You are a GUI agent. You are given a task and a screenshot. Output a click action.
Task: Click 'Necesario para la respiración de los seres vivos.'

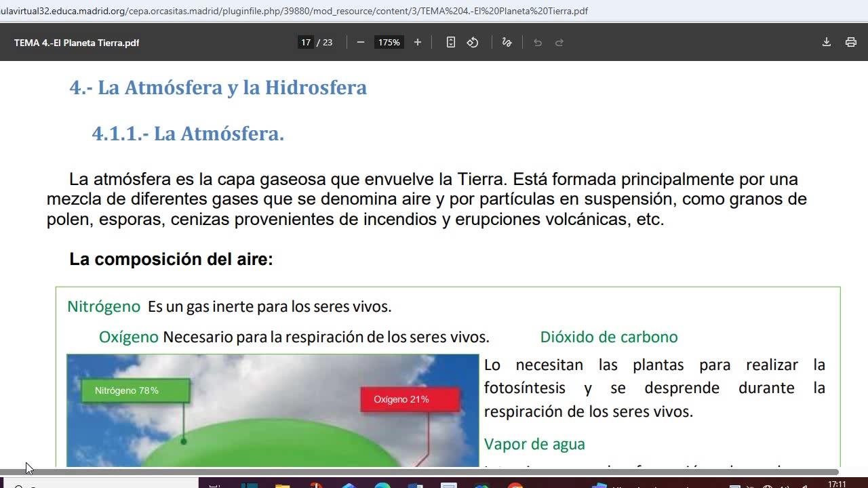click(326, 337)
